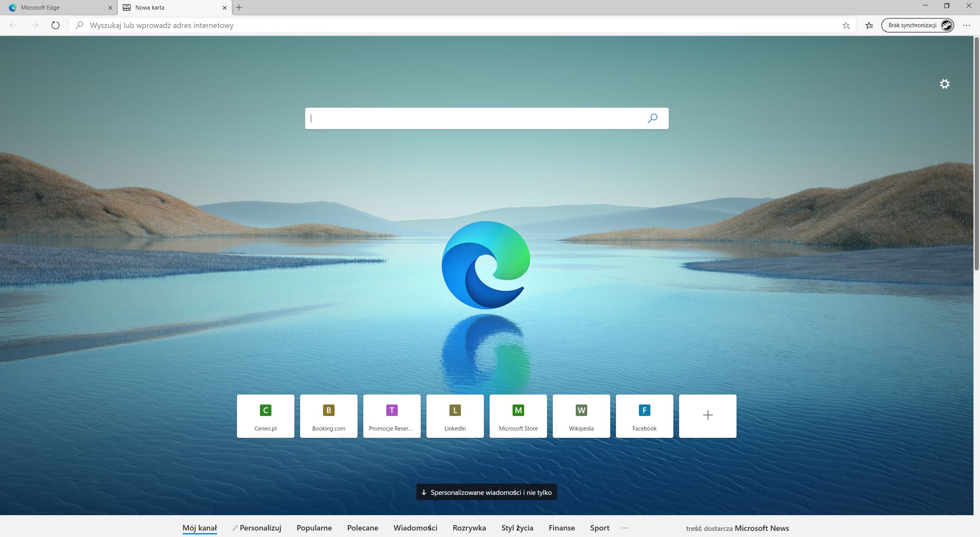Open the Ceneo.pl quick link tile
The image size is (980, 537).
pos(265,416)
